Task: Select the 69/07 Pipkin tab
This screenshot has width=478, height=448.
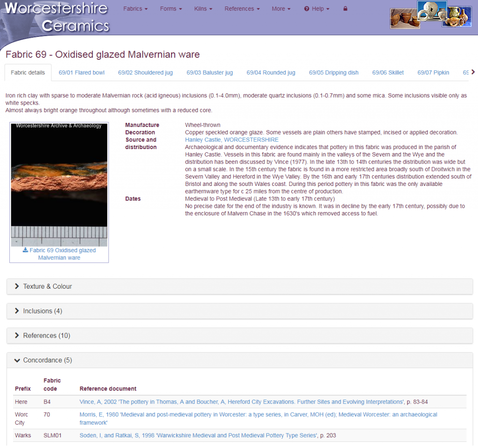Action: tap(433, 72)
